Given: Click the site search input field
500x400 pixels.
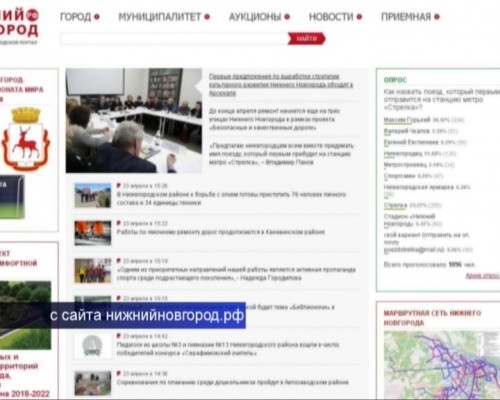Looking at the screenshot, I should pyautogui.click(x=174, y=39).
